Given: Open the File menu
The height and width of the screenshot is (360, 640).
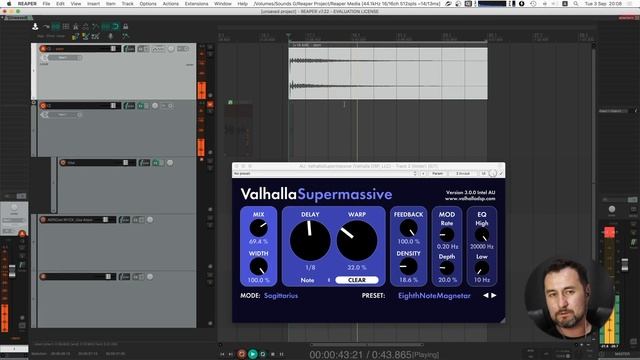Looking at the screenshot, I should pos(46,3).
